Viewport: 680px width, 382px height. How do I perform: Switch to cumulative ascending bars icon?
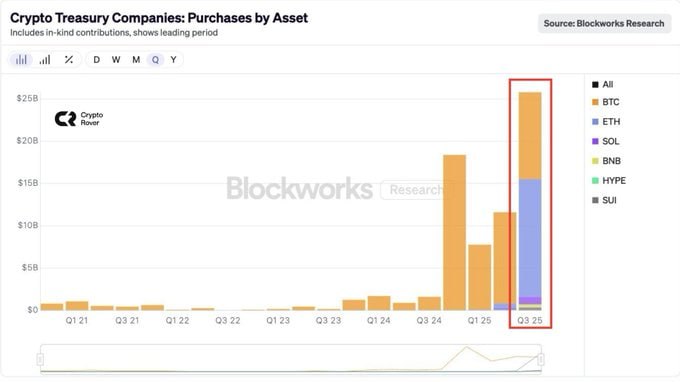coord(45,60)
